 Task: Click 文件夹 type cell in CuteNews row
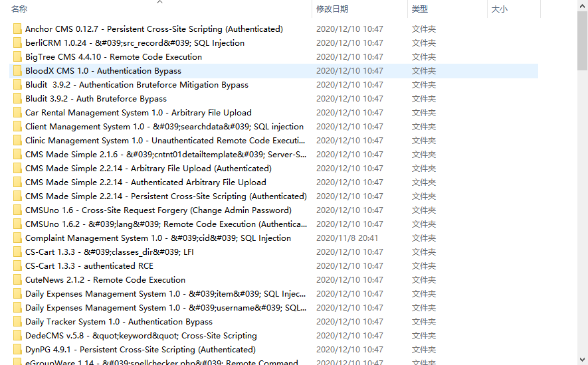point(424,279)
